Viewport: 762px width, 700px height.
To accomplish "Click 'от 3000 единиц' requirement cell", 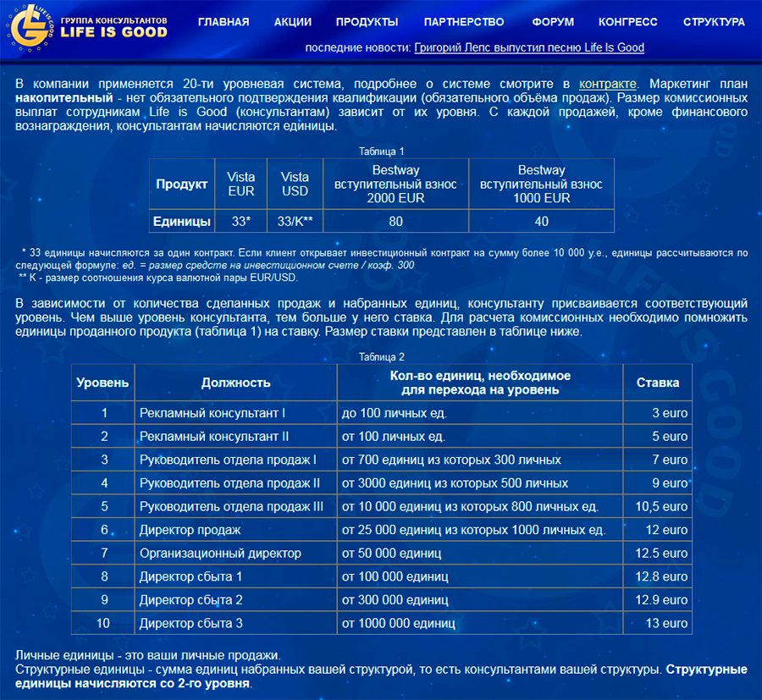I will click(480, 482).
